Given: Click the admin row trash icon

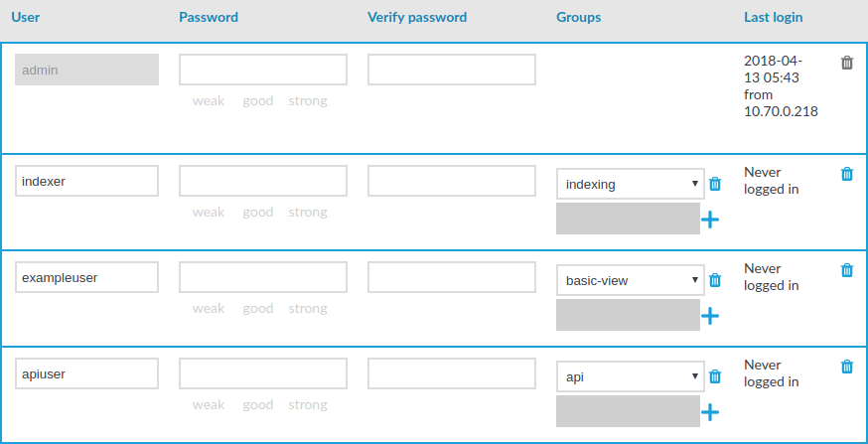Looking at the screenshot, I should coord(847,63).
